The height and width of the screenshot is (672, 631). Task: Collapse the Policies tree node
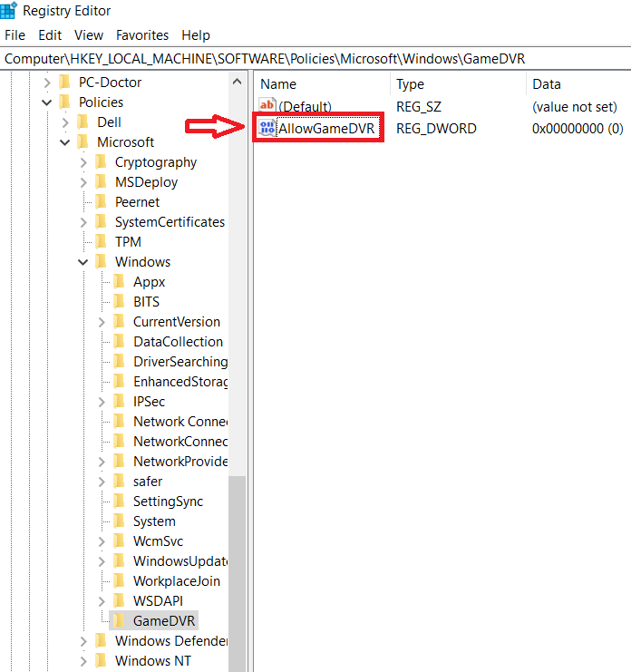pyautogui.click(x=47, y=102)
